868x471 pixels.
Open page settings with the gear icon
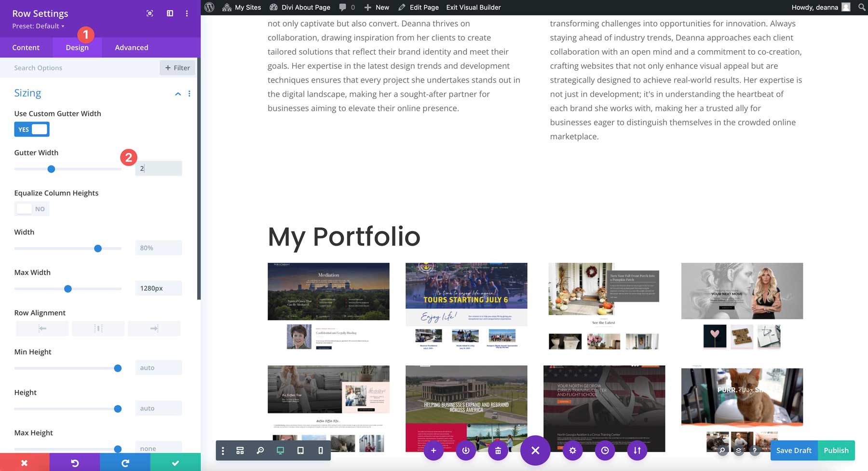click(x=572, y=450)
